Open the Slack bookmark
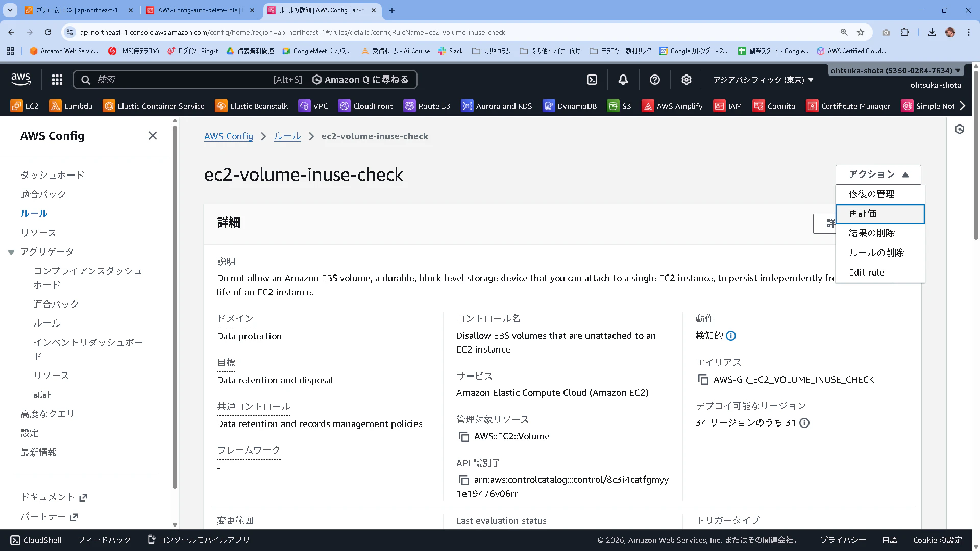Image resolution: width=980 pixels, height=551 pixels. [451, 51]
